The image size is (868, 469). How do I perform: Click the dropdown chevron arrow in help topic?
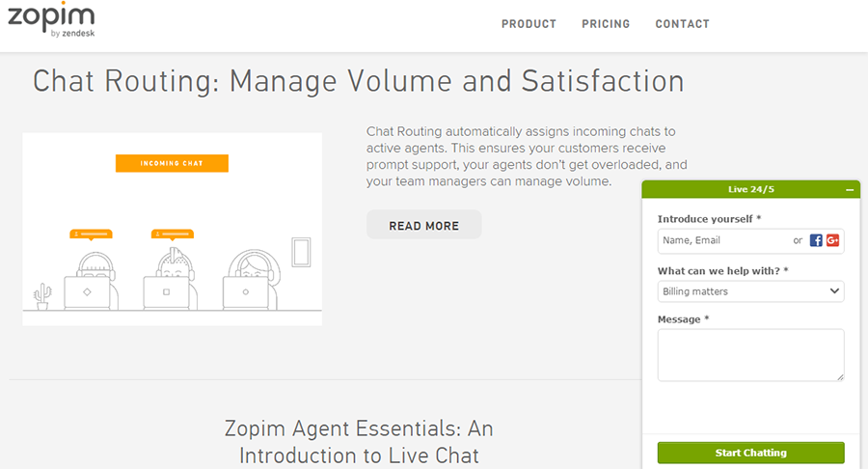834,291
